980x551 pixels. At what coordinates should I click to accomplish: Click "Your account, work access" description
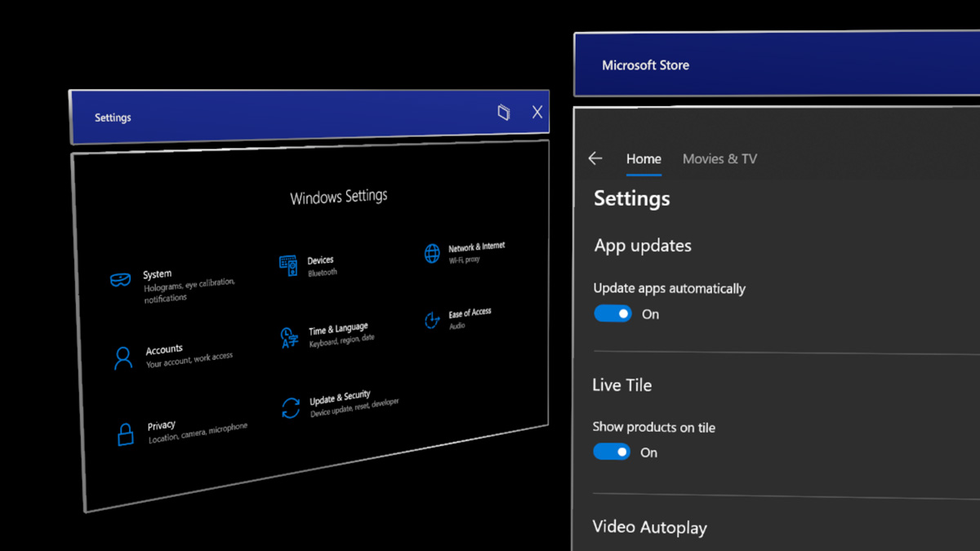tap(189, 360)
